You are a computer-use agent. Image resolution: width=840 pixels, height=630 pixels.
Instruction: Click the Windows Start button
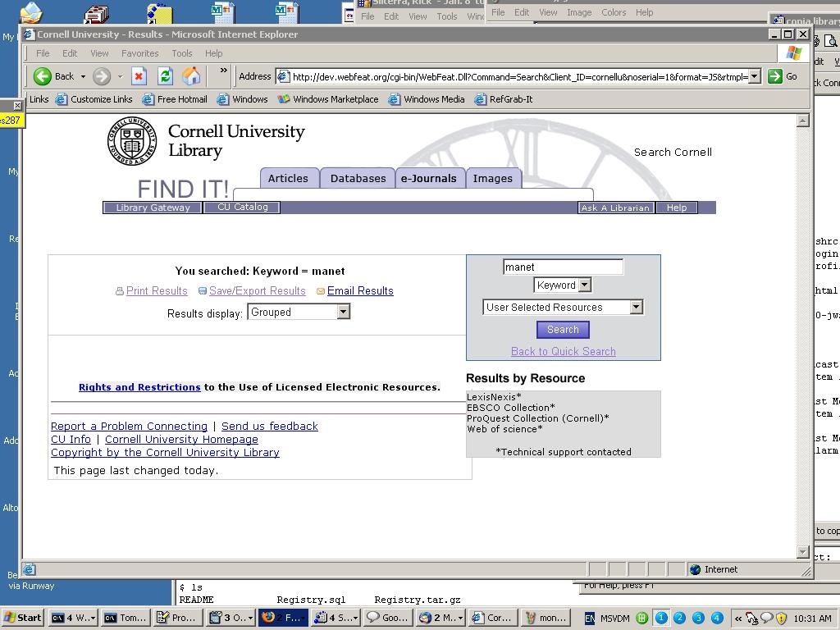[x=23, y=618]
